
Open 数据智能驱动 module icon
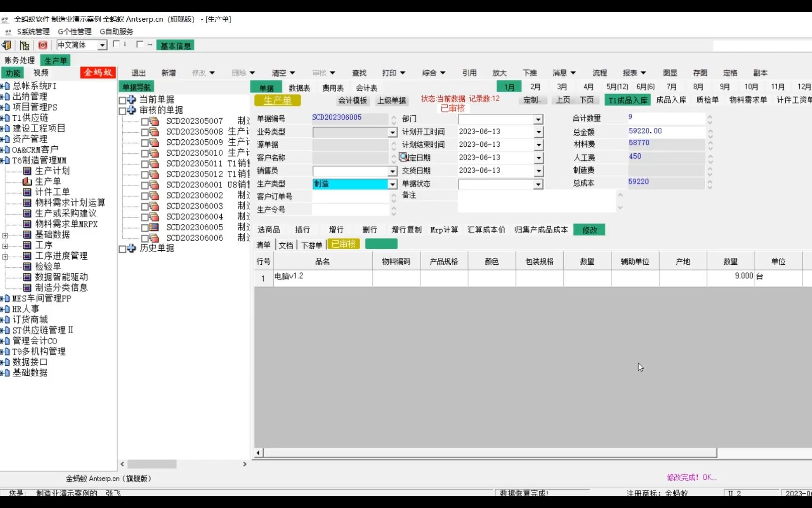tap(27, 277)
